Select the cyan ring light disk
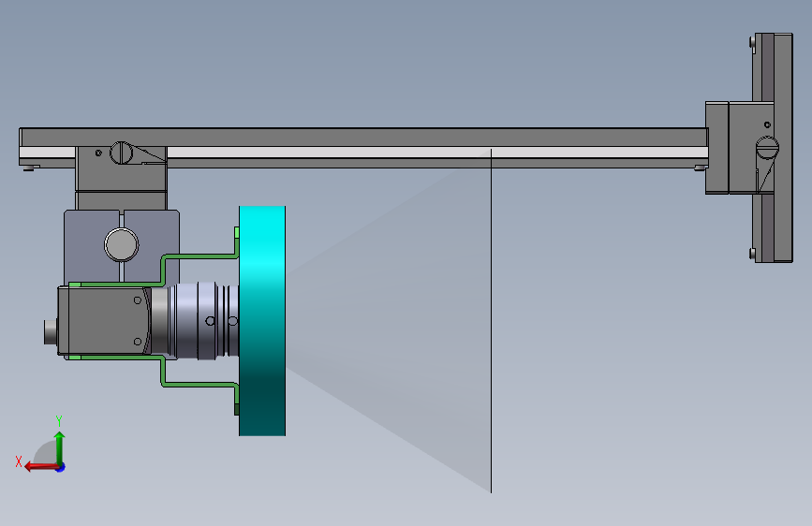812x526 pixels. click(x=262, y=321)
